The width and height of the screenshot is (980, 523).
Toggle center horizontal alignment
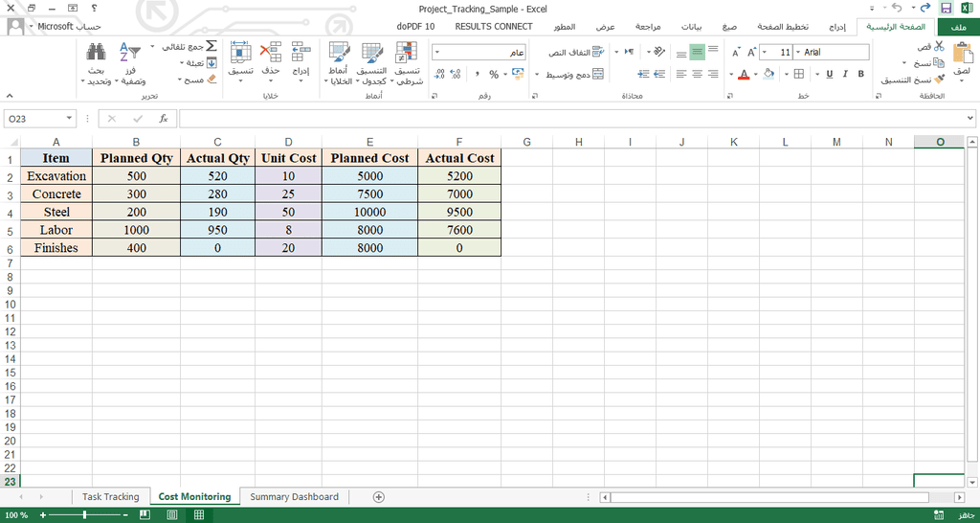point(698,74)
